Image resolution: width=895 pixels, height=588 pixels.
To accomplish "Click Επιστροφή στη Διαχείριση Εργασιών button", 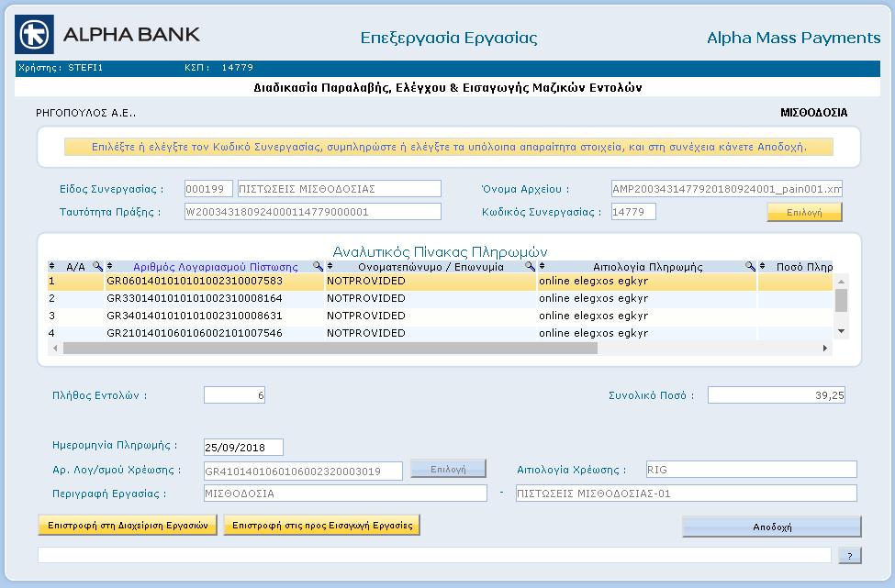I will tap(128, 526).
